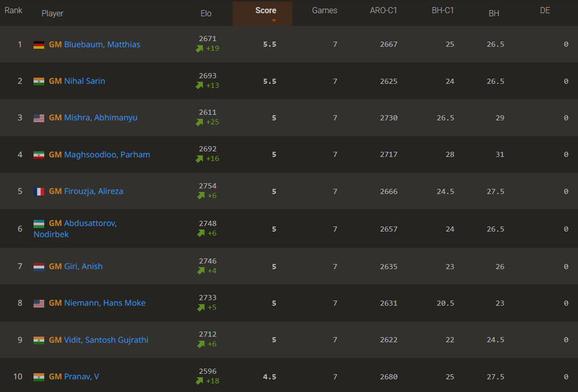Click the French flag next to Firouzja
The image size is (578, 392).
[39, 191]
